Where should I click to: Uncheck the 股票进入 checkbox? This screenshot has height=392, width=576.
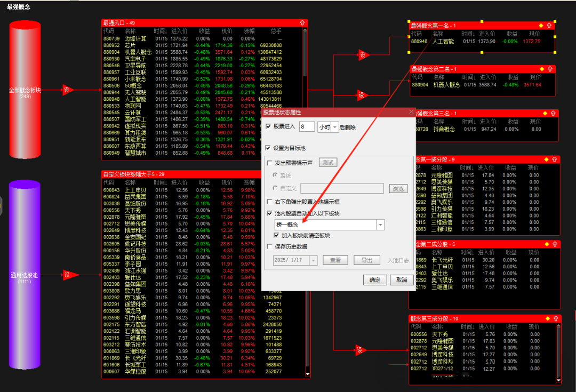pyautogui.click(x=269, y=127)
